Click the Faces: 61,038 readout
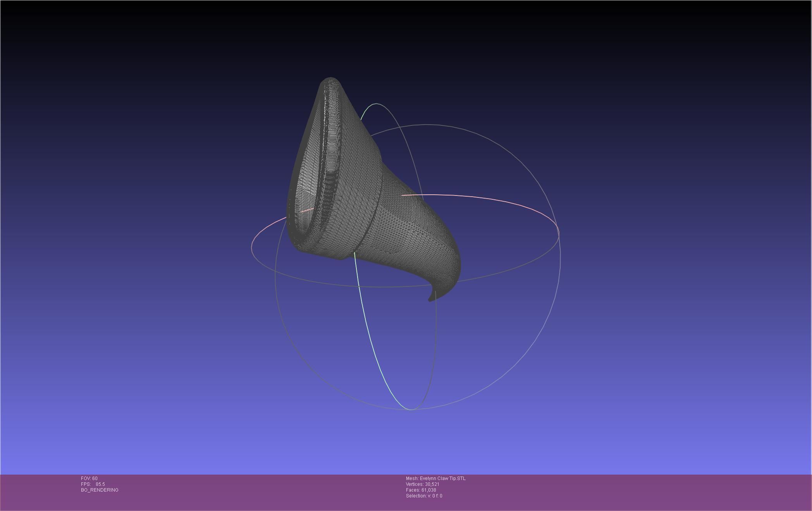 [421, 490]
